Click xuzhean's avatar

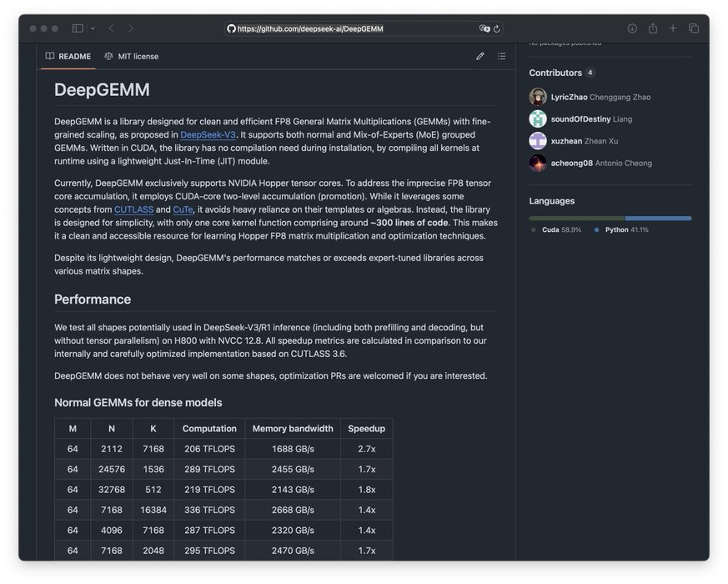(538, 141)
